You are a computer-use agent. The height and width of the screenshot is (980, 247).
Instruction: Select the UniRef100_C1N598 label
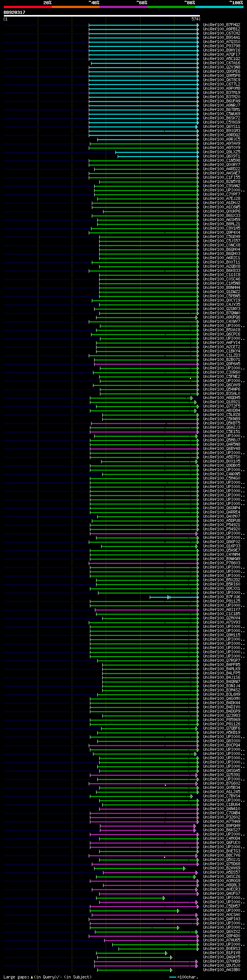[222, 160]
